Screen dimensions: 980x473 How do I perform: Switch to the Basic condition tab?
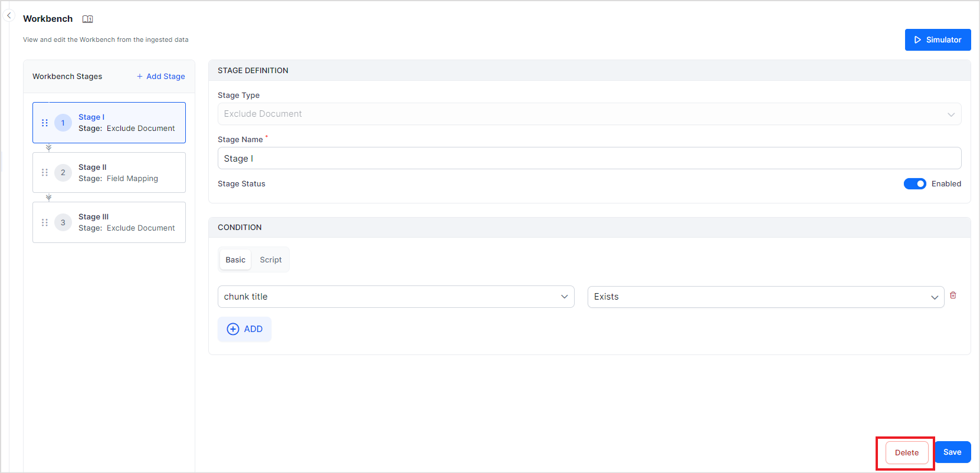pos(235,260)
